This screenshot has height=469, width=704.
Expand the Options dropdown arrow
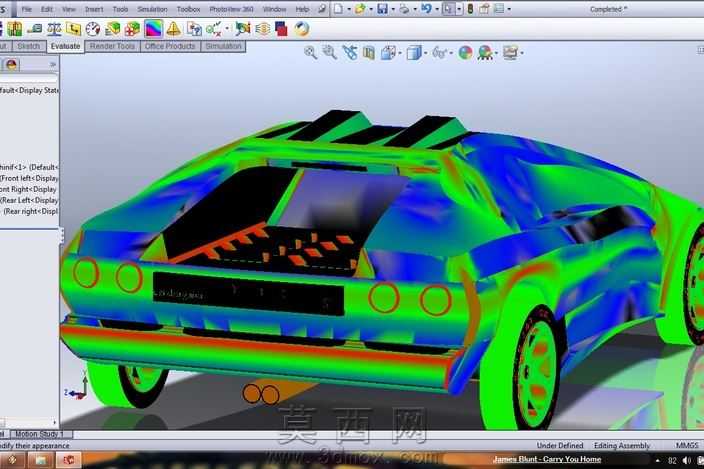coord(509,9)
